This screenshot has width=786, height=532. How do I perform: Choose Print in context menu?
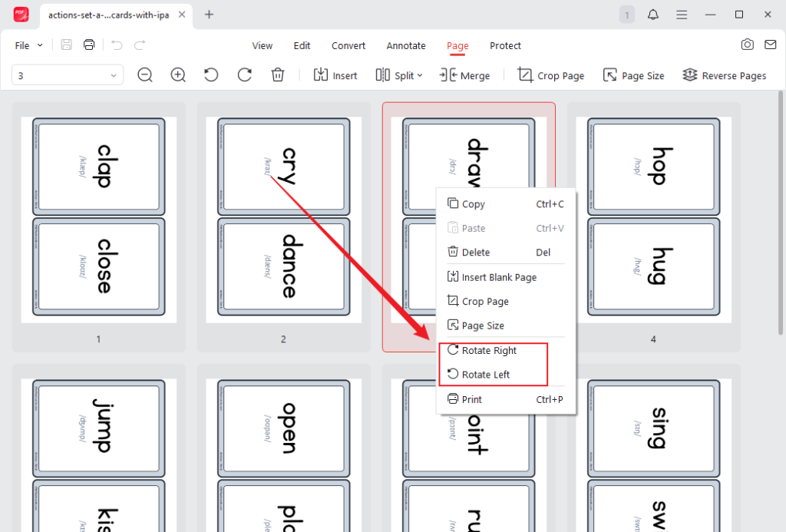(506, 399)
